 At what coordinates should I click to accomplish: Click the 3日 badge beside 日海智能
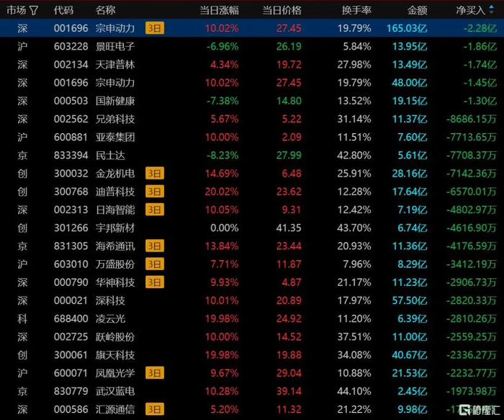point(155,210)
